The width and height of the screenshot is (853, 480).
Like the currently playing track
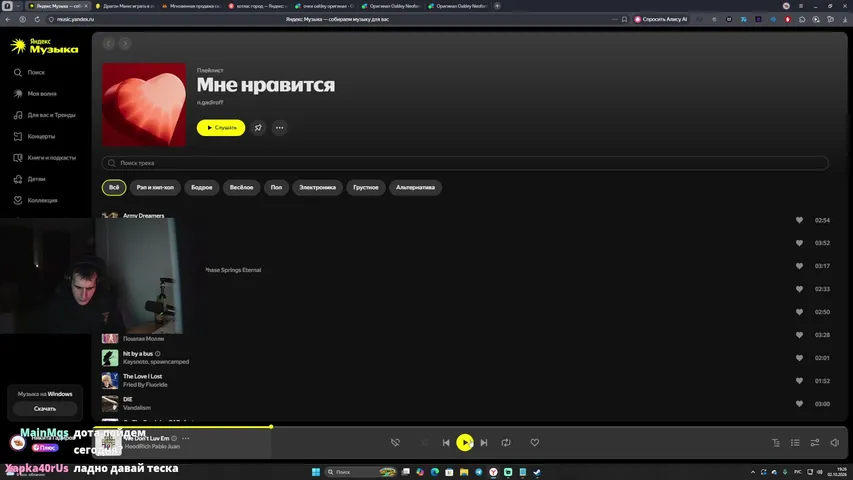535,442
